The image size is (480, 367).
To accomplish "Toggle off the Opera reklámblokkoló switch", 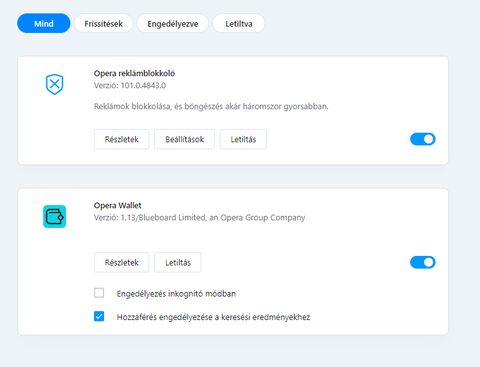I will [x=423, y=139].
